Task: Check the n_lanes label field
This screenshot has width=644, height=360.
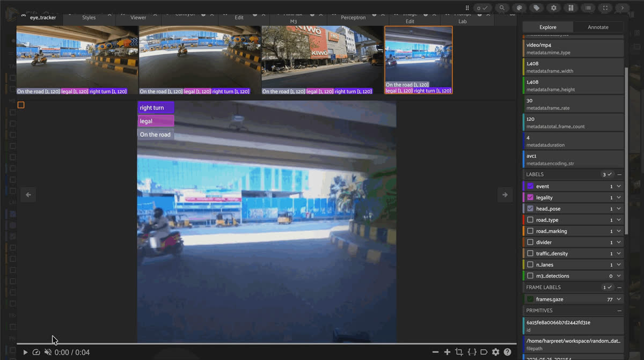Action: click(530, 265)
